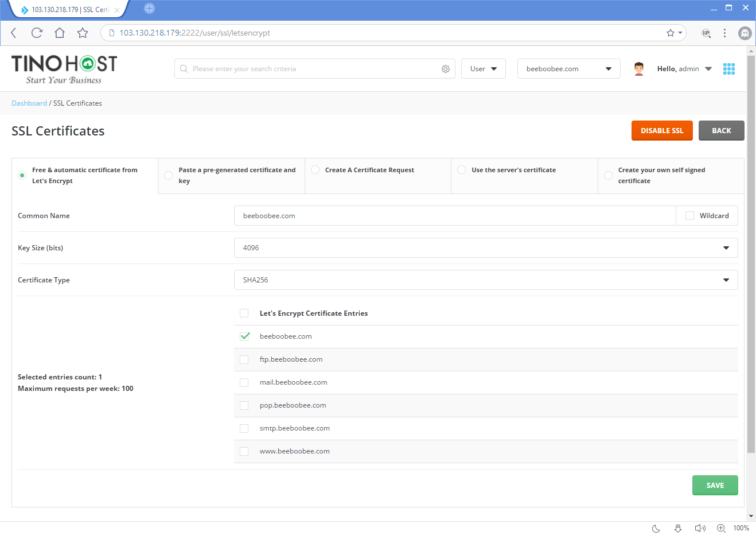Choose Paste a pre-generated certificate tab
The height and width of the screenshot is (535, 756).
pos(169,176)
